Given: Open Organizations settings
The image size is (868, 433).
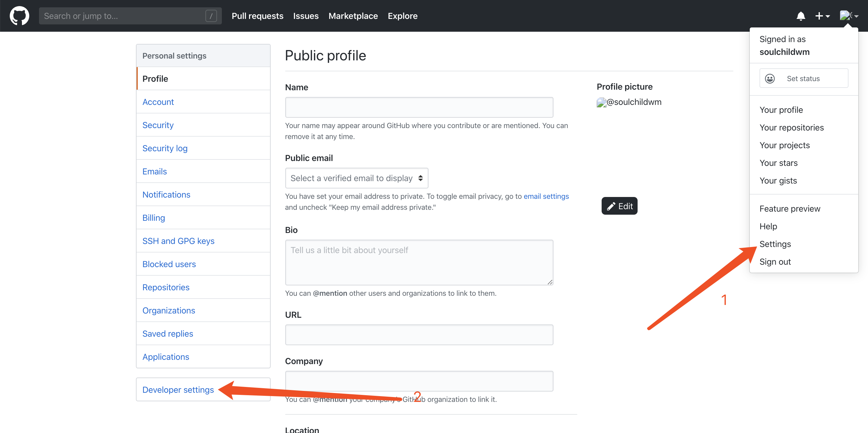Looking at the screenshot, I should (203, 310).
